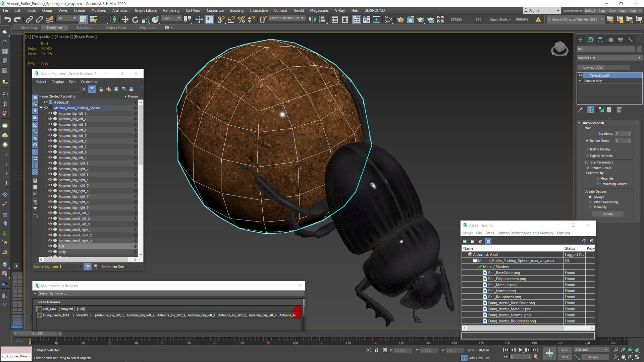Open the Graph Editors menu
The height and width of the screenshot is (362, 644).
pos(146,10)
